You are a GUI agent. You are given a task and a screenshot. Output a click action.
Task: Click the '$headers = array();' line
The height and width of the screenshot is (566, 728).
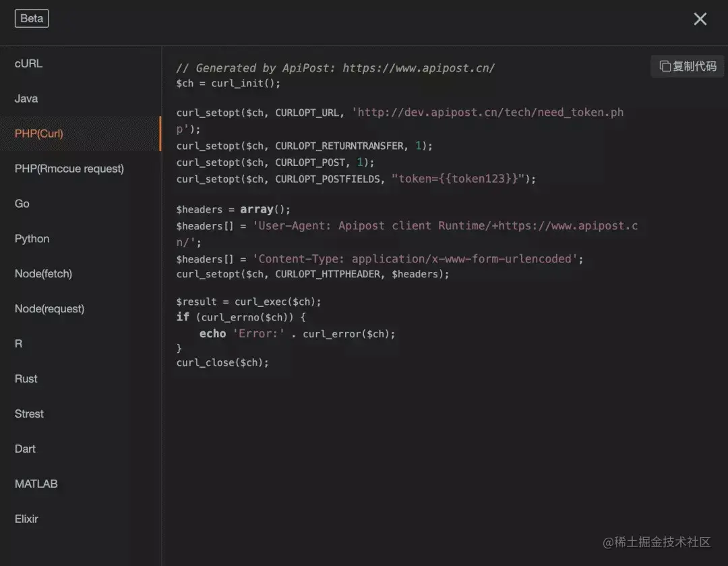[233, 210]
